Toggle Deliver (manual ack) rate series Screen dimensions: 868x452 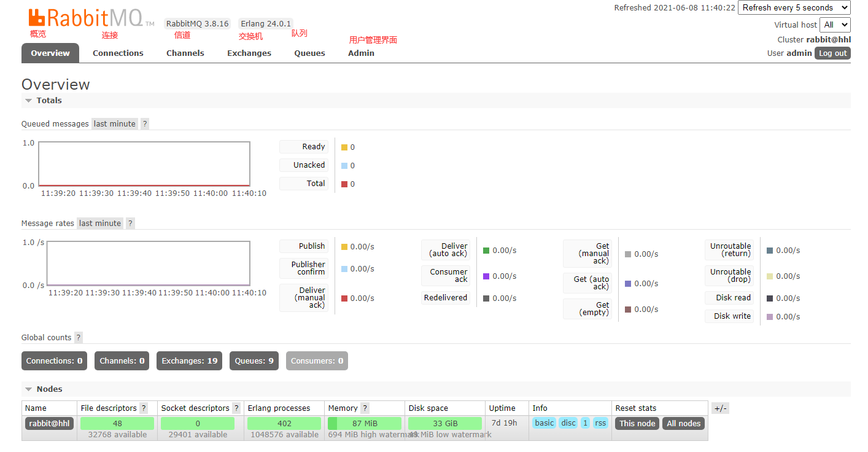click(x=304, y=298)
